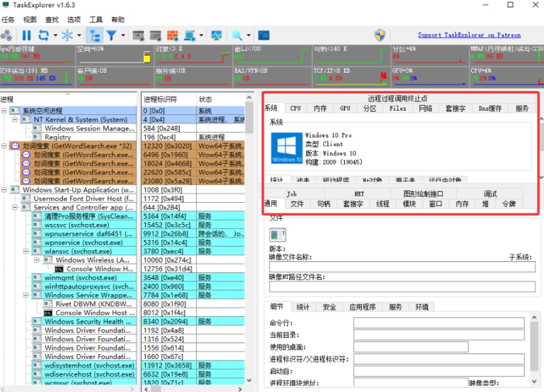544x392 pixels.
Task: Click the pause refresh toolbar icon
Action: click(27, 35)
